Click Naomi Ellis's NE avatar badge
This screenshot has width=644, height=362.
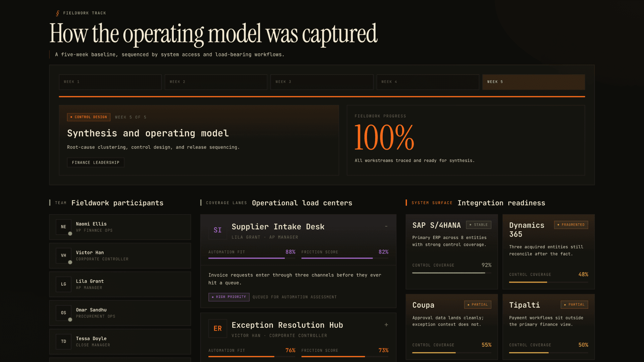63,227
